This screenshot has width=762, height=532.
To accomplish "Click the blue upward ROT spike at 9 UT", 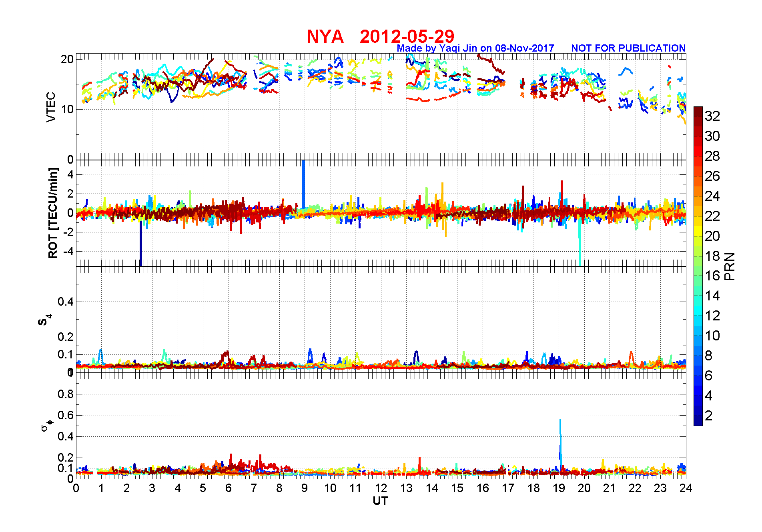I will pyautogui.click(x=303, y=184).
